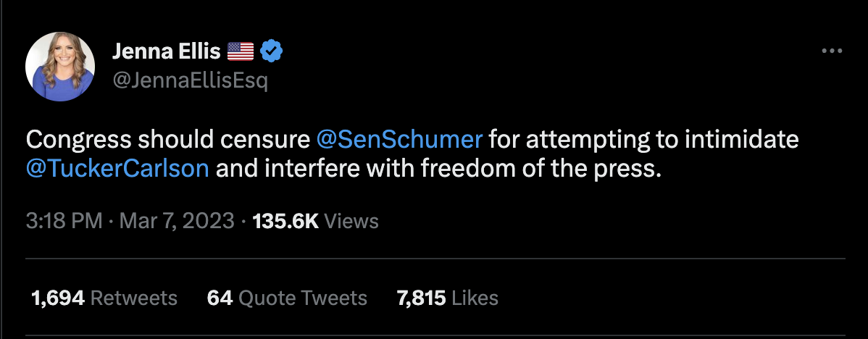Click the word "Congress" in the tweet
Viewport: 868px width, 339px height.
(x=82, y=139)
